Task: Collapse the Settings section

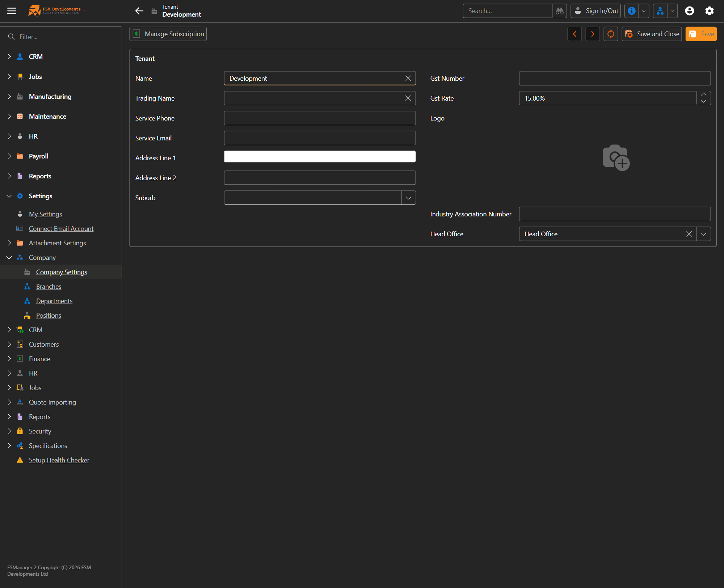Action: click(9, 196)
